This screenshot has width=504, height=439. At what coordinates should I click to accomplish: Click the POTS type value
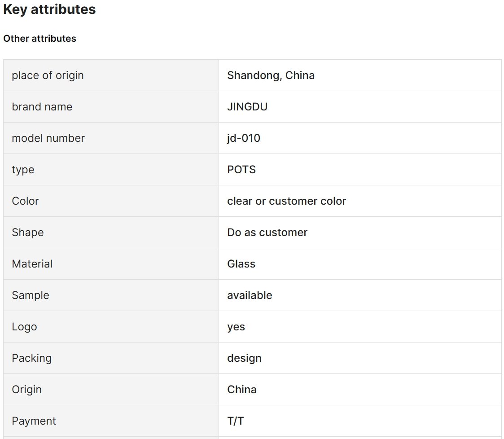[x=241, y=170]
